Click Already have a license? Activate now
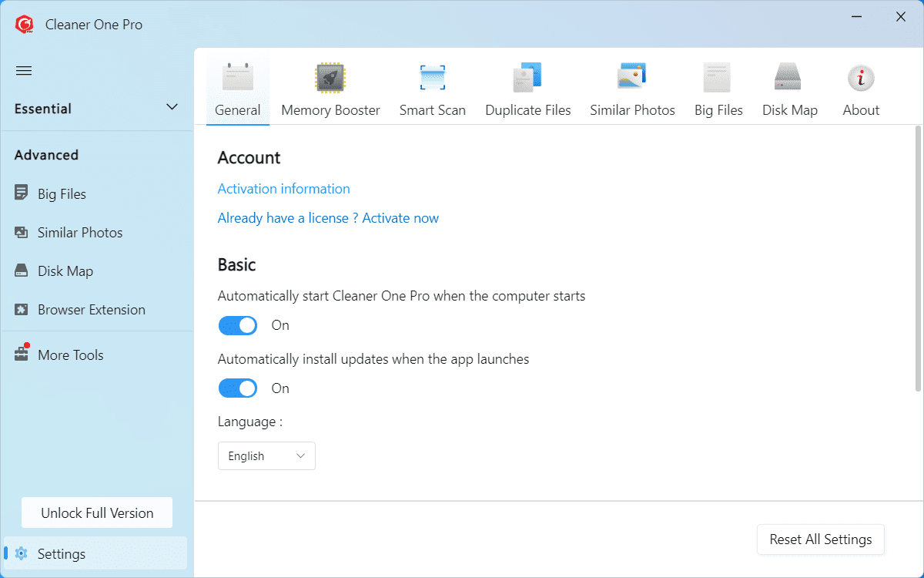 [328, 218]
